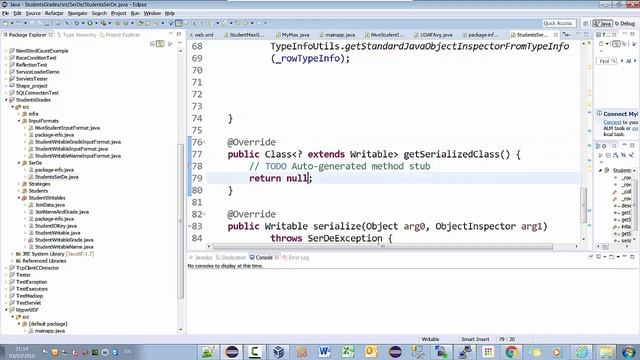Viewport: 640px width, 360px height.
Task: Toggle Link with Editor in Package Explorer
Action: (160, 44)
